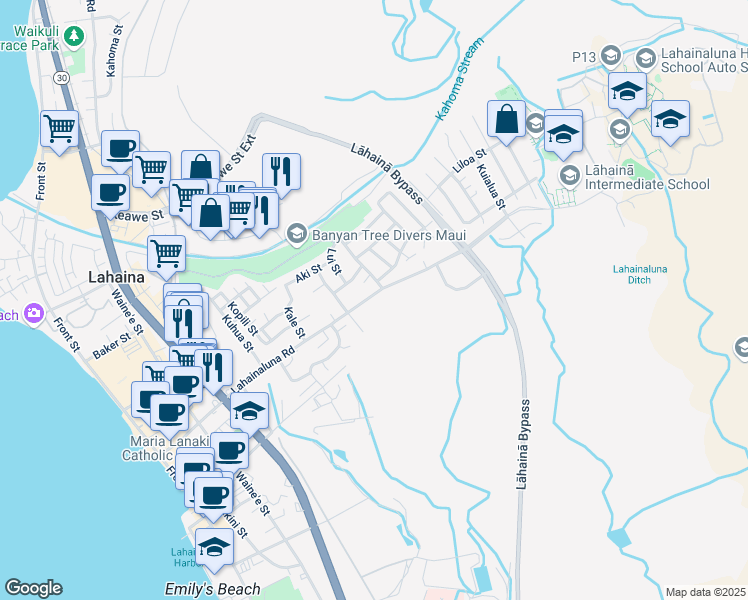Select the coffee cup marker above Maria Lanakila Catholic
Screen dimensions: 748x600
169,412
